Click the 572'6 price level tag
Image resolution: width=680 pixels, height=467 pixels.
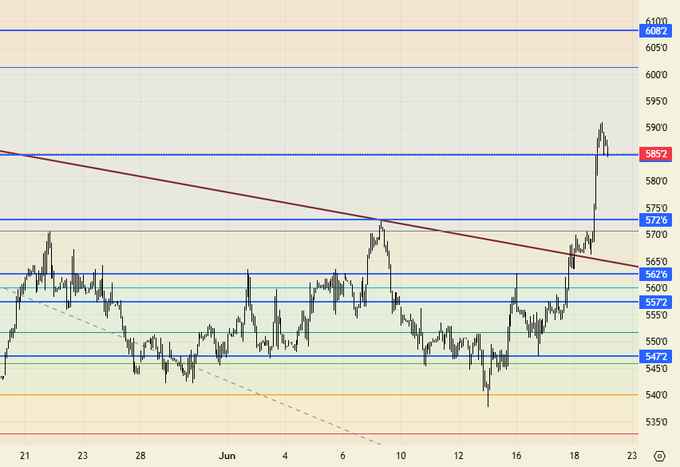[657, 220]
